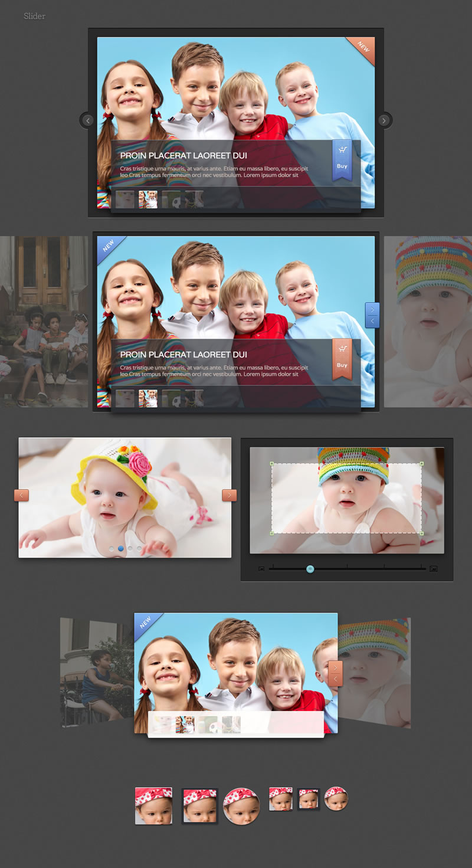
Task: Click a corner handle of the dashed crop selection
Action: (x=271, y=464)
